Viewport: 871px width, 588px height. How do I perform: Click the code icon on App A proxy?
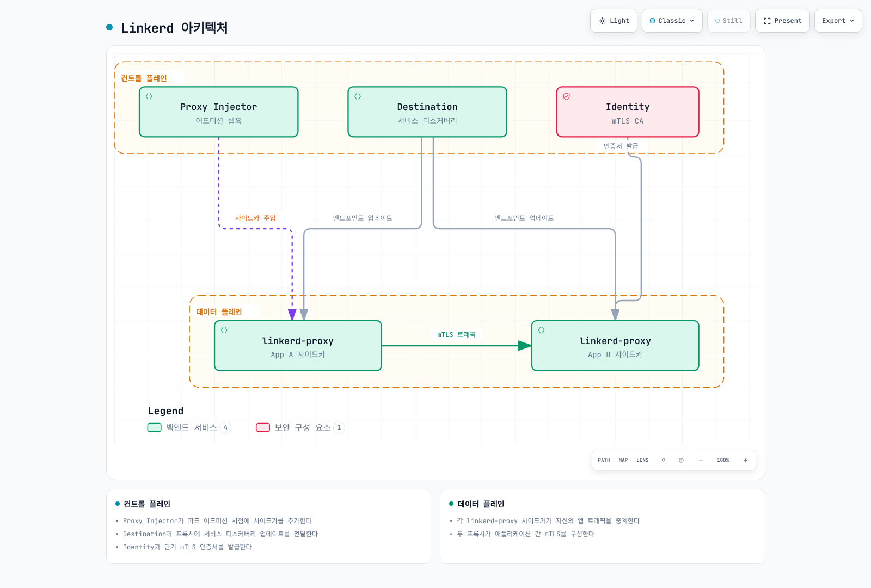coord(224,330)
